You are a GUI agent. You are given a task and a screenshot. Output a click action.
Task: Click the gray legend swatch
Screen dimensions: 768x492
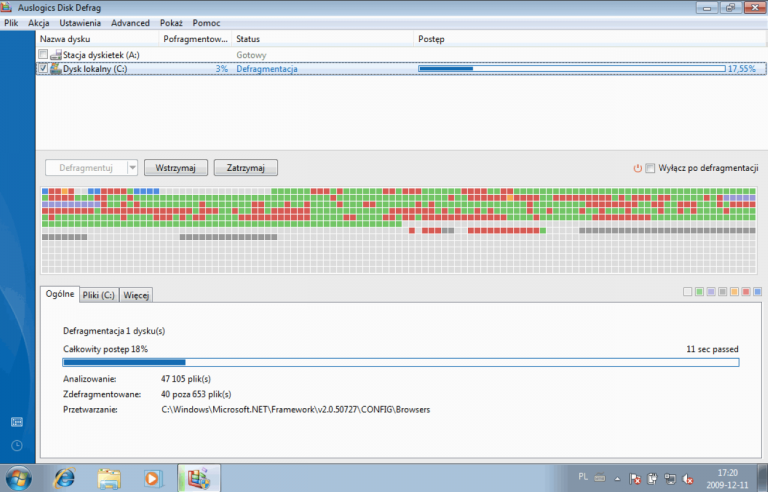coord(722,292)
